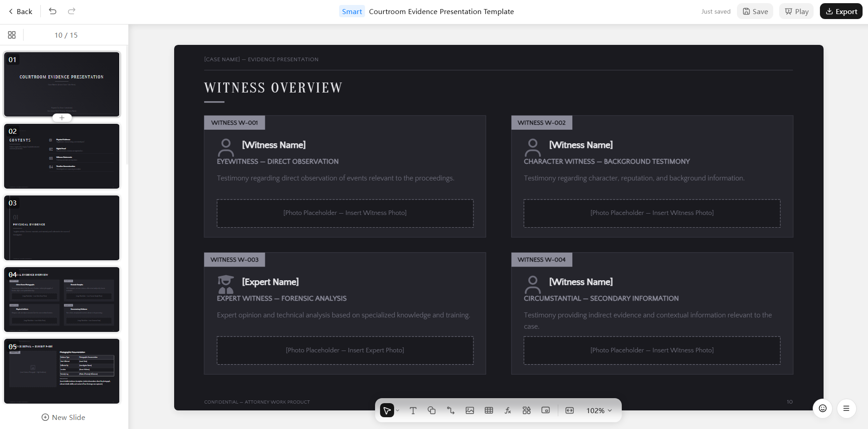The width and height of the screenshot is (868, 429).
Task: Select the WITNESS W-003 tag
Action: 234,259
